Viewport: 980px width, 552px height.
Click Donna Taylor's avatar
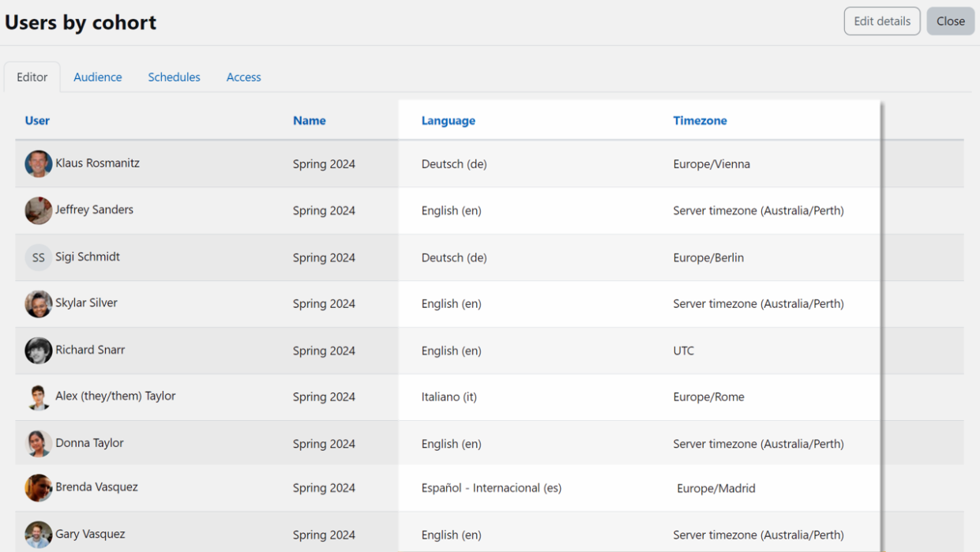click(38, 444)
